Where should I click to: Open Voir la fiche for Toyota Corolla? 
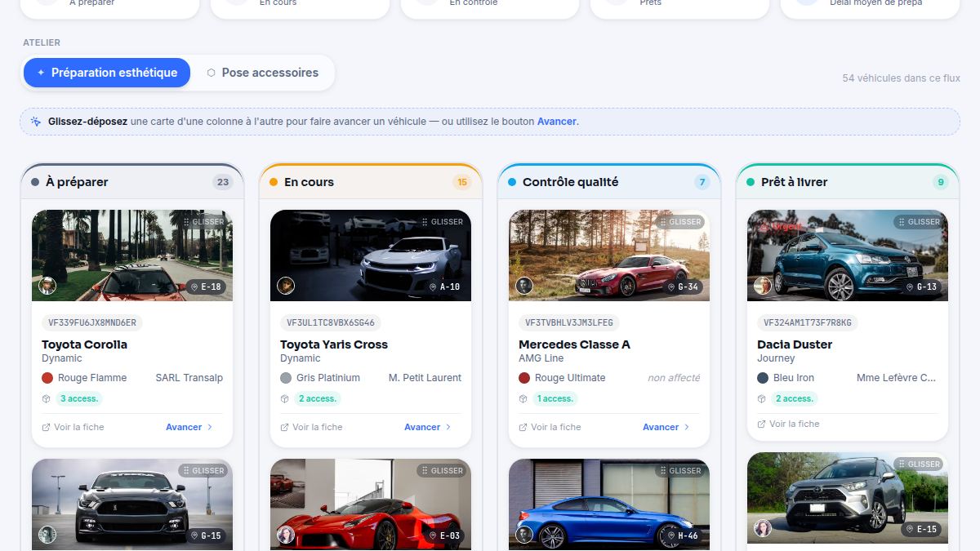[x=73, y=427]
